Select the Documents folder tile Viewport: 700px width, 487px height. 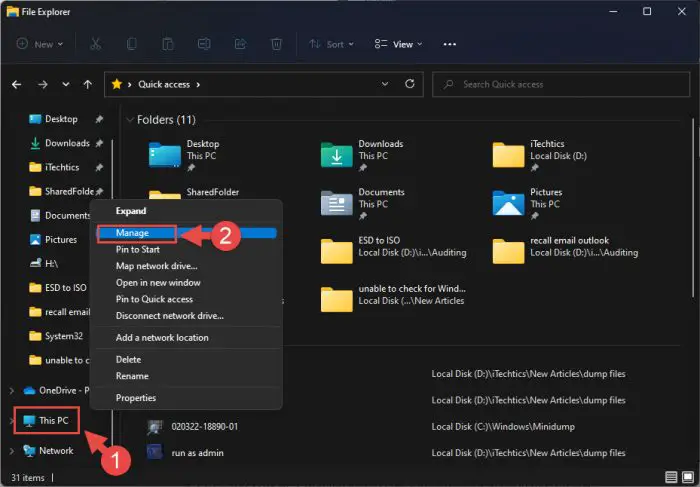(380, 199)
